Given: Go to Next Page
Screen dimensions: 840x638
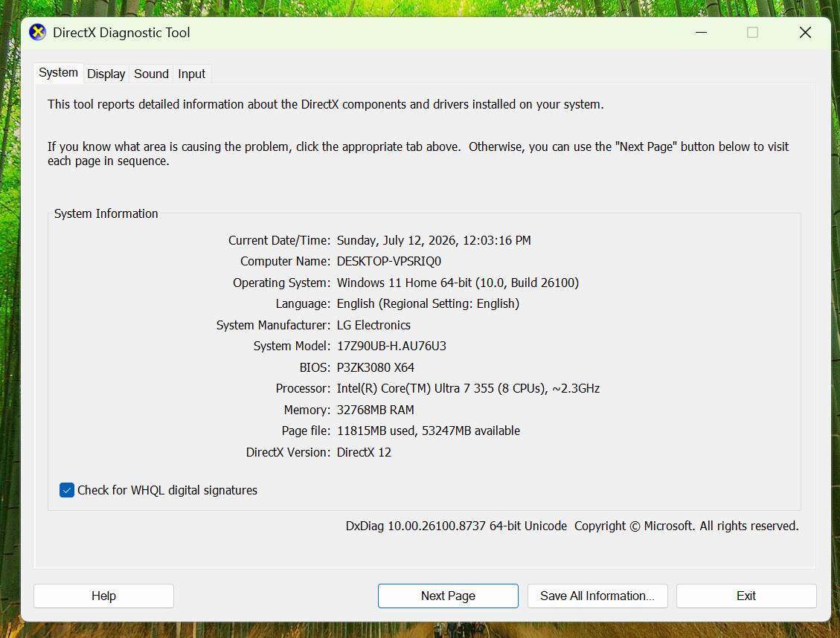Looking at the screenshot, I should tap(448, 596).
